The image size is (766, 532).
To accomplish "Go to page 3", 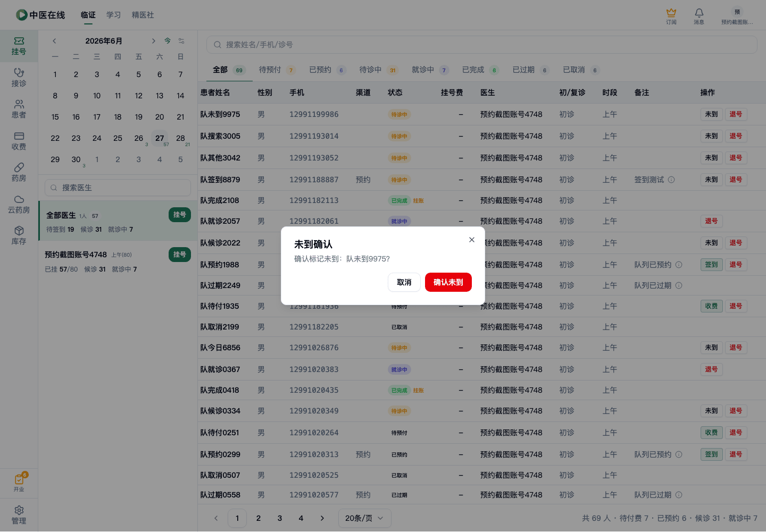I will pyautogui.click(x=280, y=518).
